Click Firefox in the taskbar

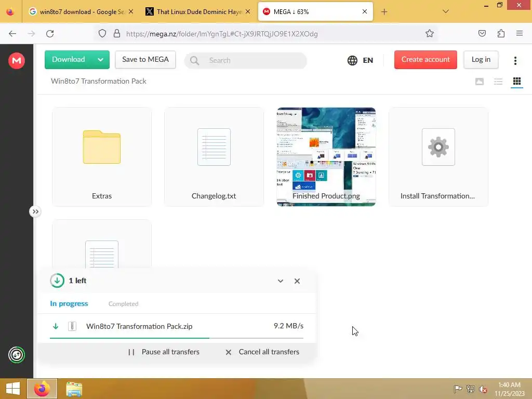[x=42, y=389]
